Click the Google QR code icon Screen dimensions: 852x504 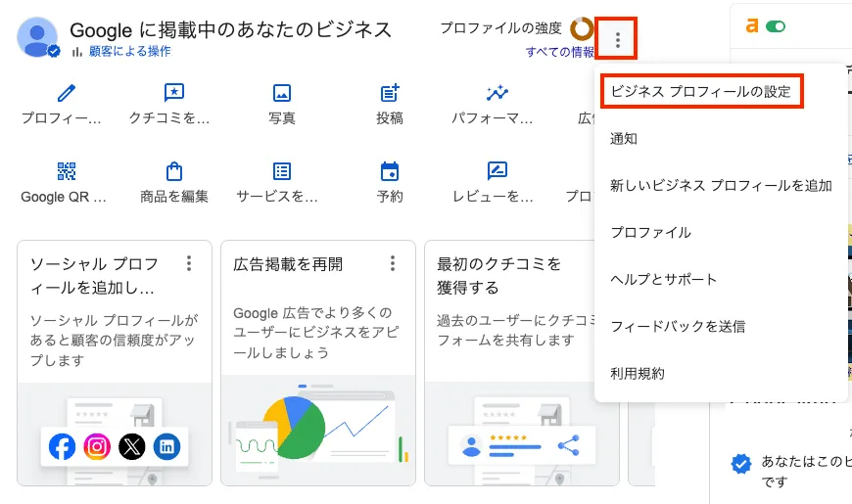pos(67,171)
